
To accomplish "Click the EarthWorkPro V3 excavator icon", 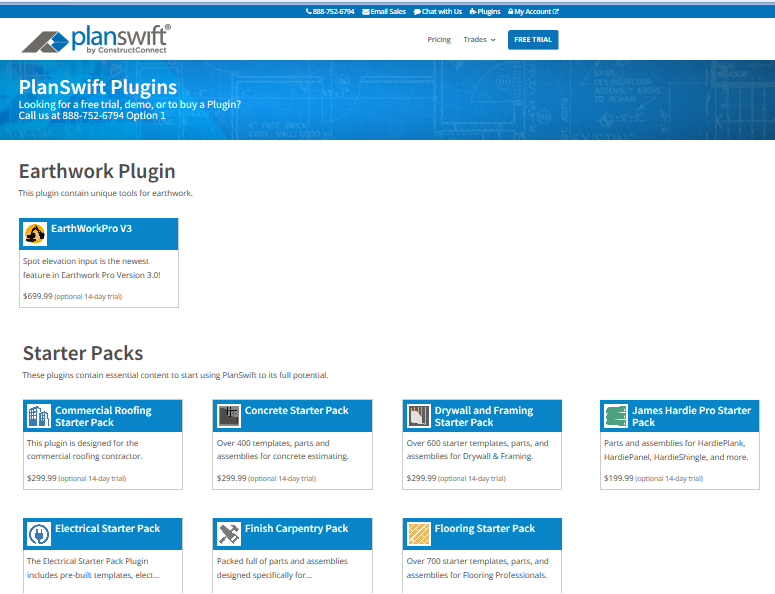I will pos(35,234).
